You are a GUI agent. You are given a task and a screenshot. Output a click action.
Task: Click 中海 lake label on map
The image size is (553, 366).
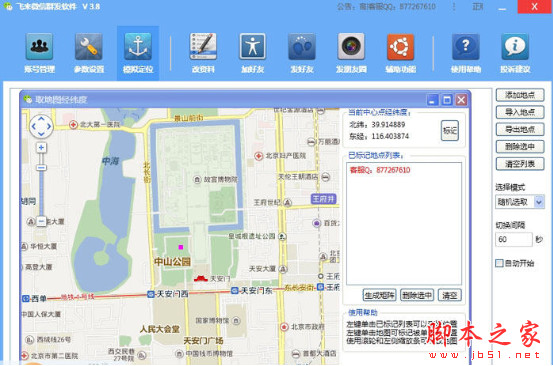[x=111, y=161]
